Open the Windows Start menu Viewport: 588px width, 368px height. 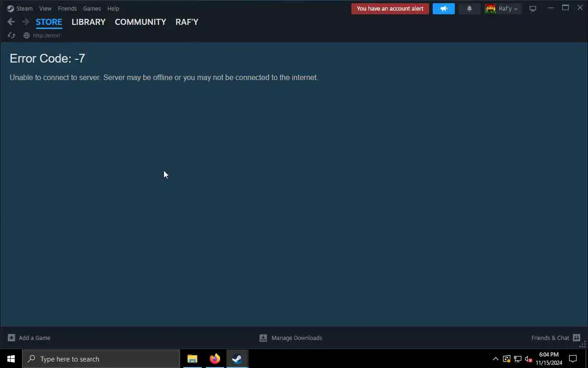click(11, 359)
